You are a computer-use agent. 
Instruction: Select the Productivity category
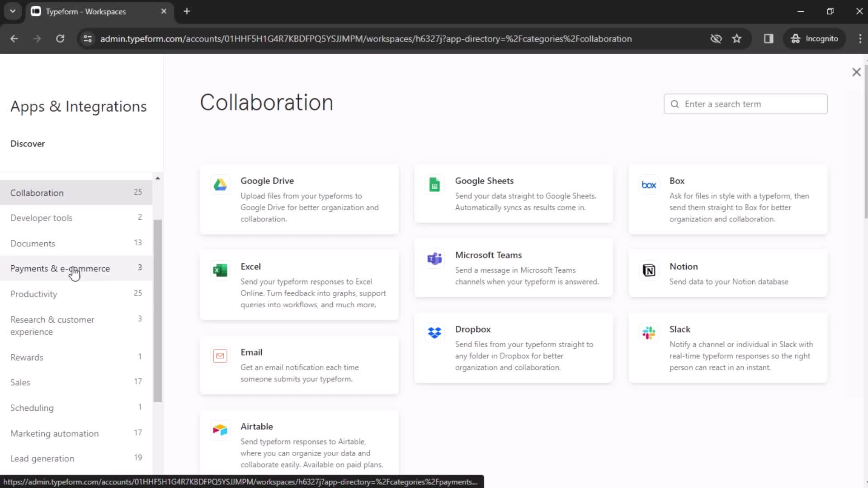33,294
